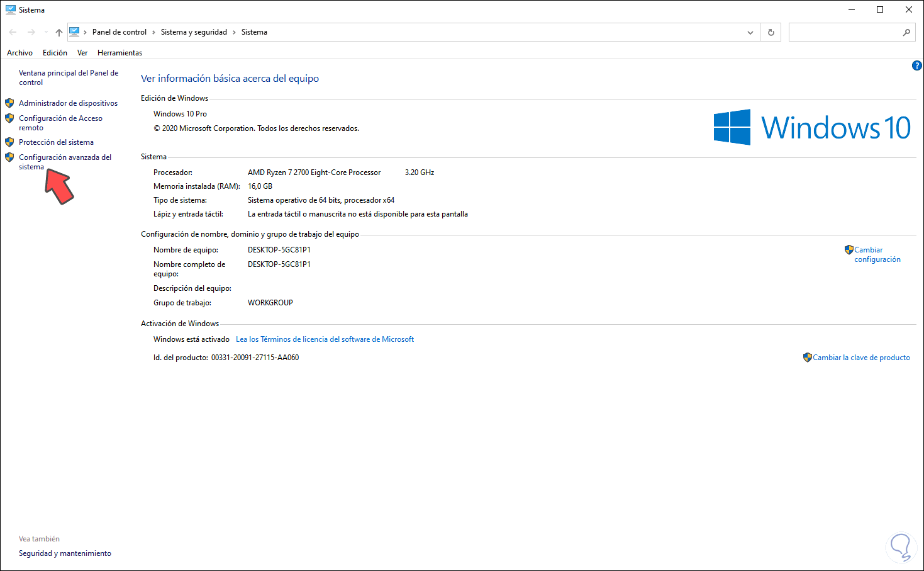924x571 pixels.
Task: Click the product ID 00331-20091-27115-AA060
Action: [255, 358]
